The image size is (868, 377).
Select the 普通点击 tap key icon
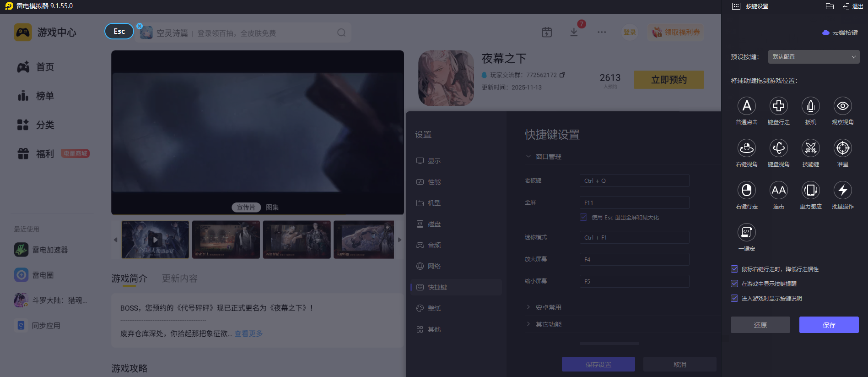pos(746,106)
